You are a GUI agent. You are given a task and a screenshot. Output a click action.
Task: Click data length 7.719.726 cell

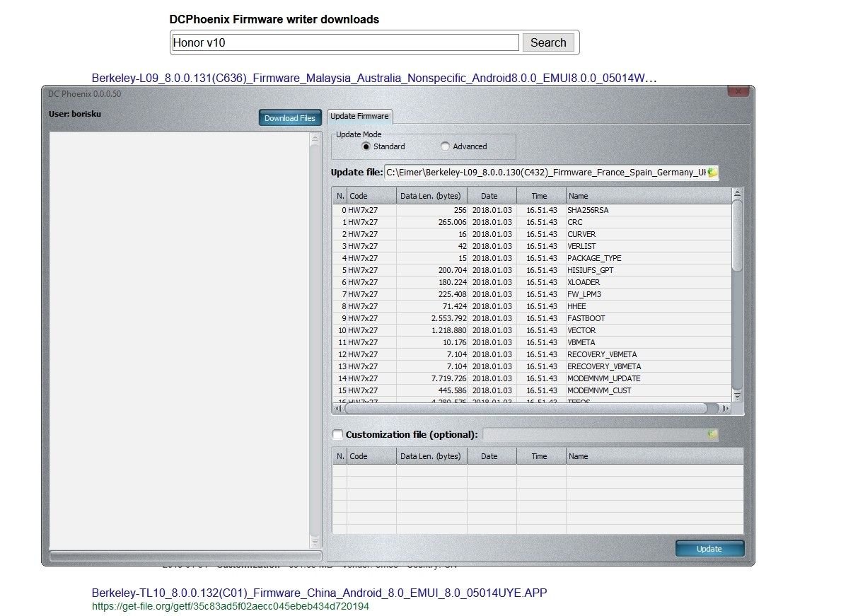tap(431, 378)
